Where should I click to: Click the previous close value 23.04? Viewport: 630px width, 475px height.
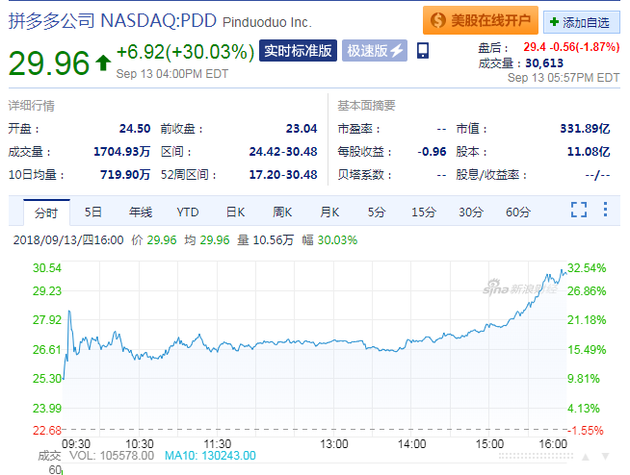coord(301,129)
